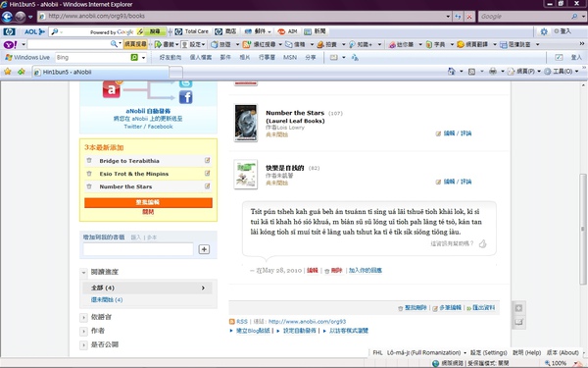The height and width of the screenshot is (368, 588).
Task: Open a new blank browser tab
Action: point(175,72)
